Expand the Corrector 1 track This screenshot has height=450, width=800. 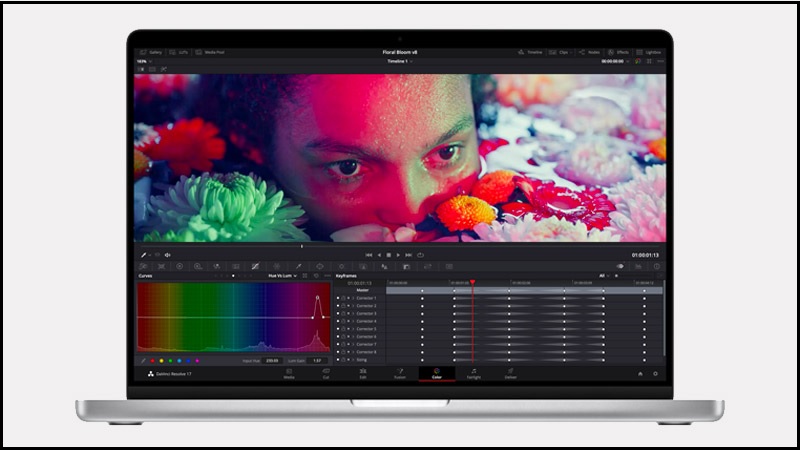(353, 298)
